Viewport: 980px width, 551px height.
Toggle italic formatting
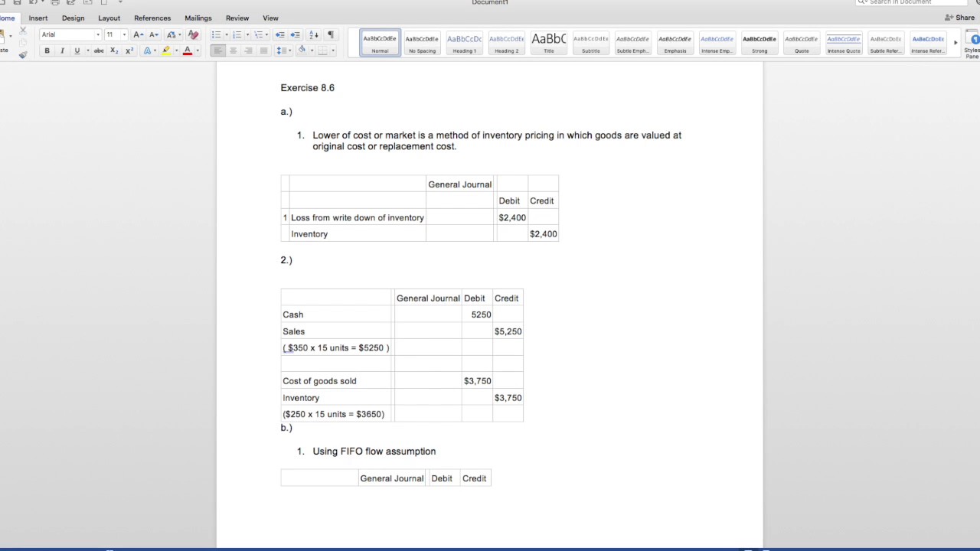click(62, 51)
